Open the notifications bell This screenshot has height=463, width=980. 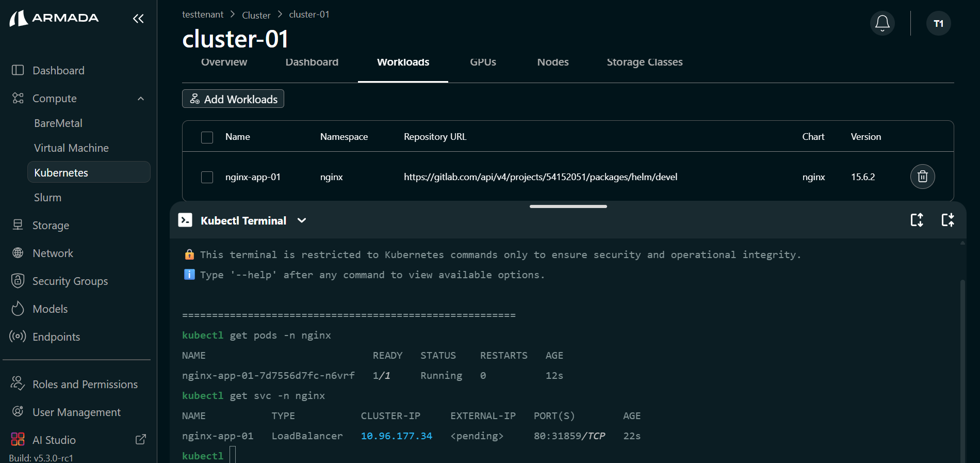pyautogui.click(x=883, y=23)
